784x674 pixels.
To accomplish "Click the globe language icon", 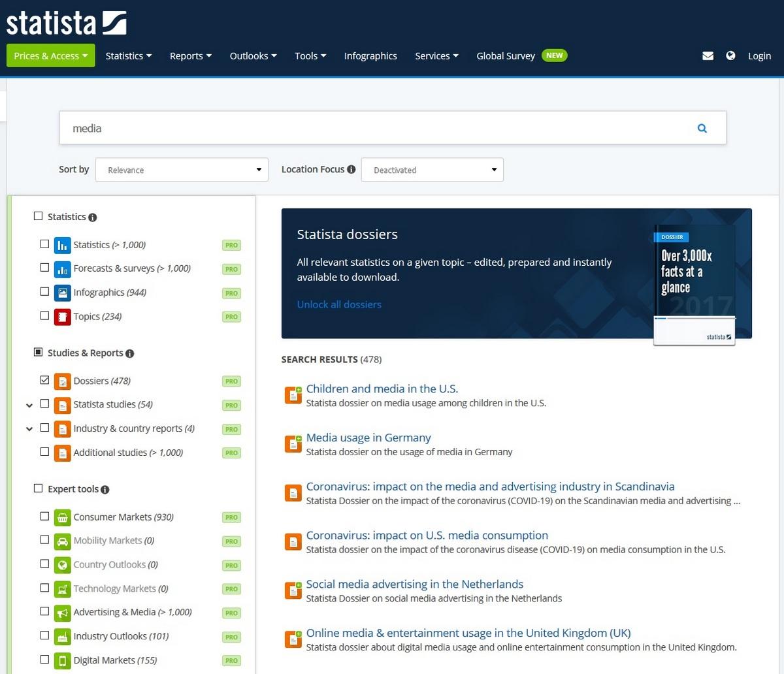I will coord(730,56).
